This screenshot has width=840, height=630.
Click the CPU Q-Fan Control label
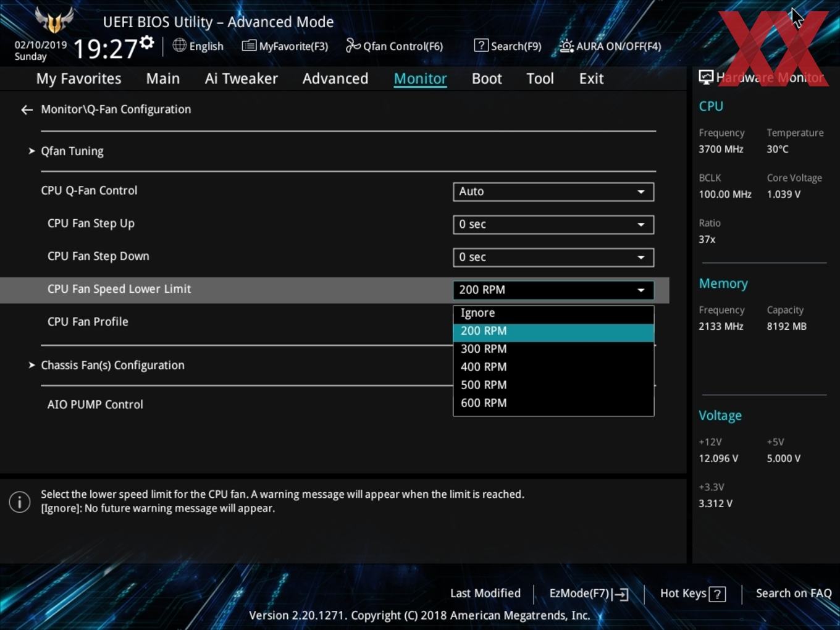[x=89, y=191]
